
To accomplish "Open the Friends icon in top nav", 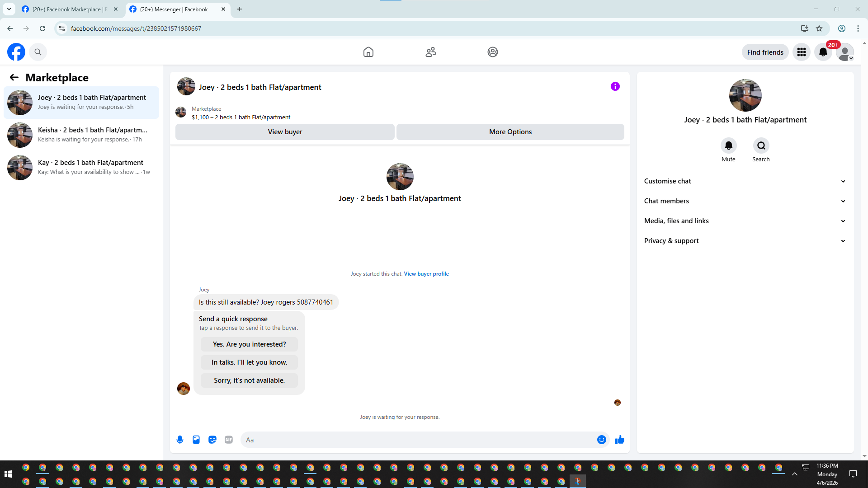I will (431, 52).
